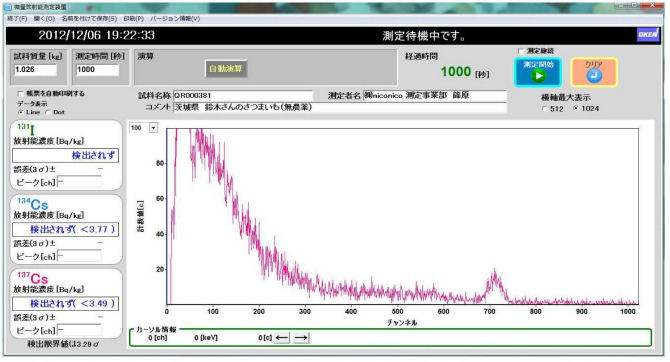Viewport: 670px width, 362px height.
Task: Click the 検出限界値は3.29σ text
Action: coord(63,344)
